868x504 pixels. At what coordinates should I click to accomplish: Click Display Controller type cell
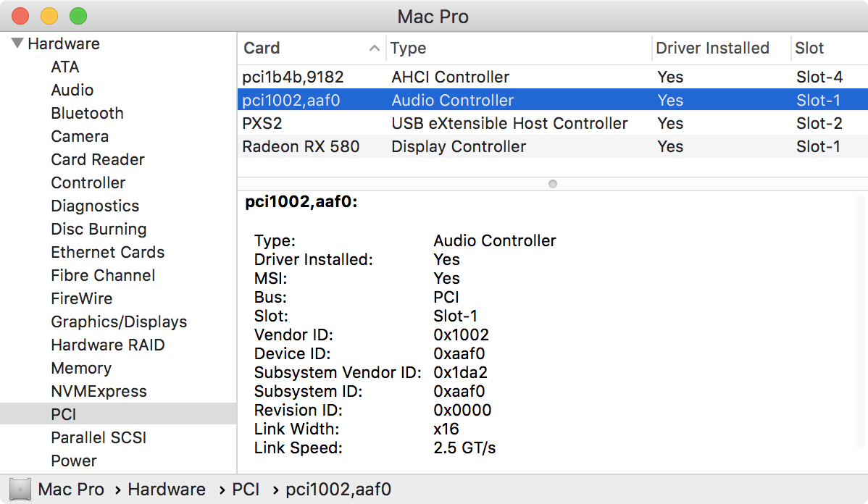coord(459,146)
